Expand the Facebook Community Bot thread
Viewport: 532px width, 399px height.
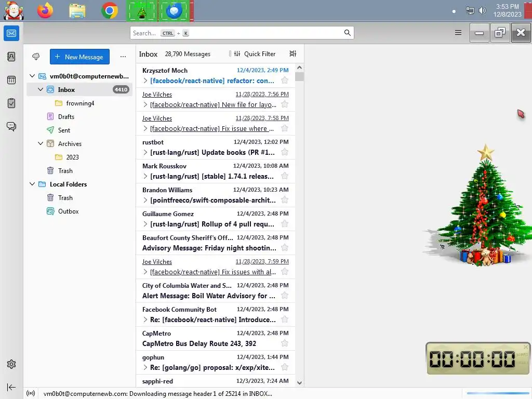point(145,320)
